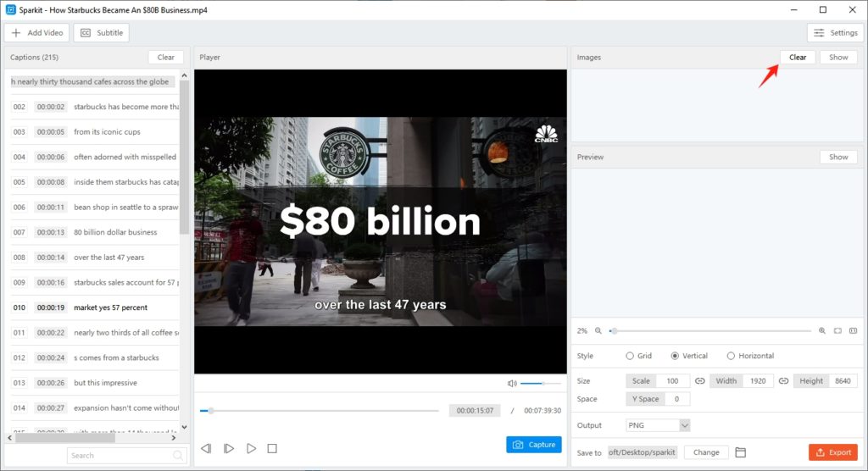Show the Preview panel content
The image size is (868, 471).
(x=838, y=157)
